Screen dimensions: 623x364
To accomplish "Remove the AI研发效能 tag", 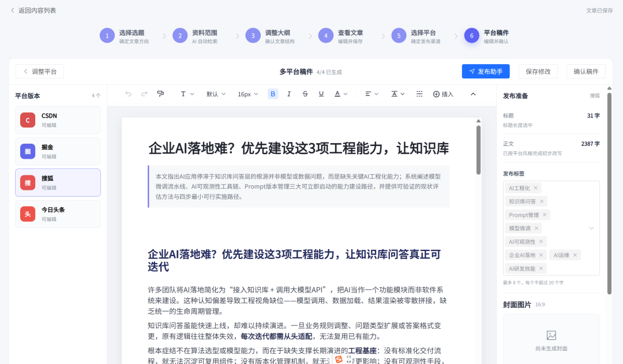I will click(541, 269).
